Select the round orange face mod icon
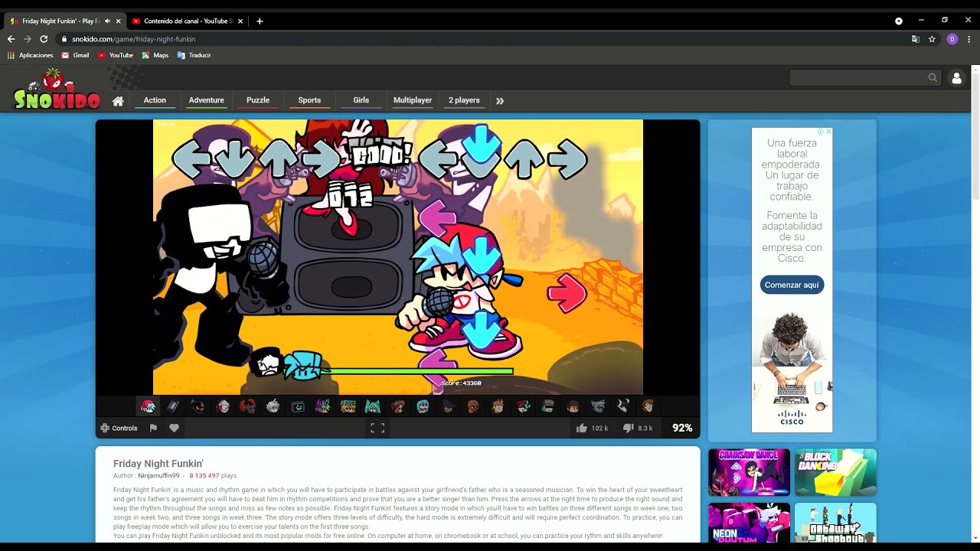The height and width of the screenshot is (551, 980). click(473, 406)
